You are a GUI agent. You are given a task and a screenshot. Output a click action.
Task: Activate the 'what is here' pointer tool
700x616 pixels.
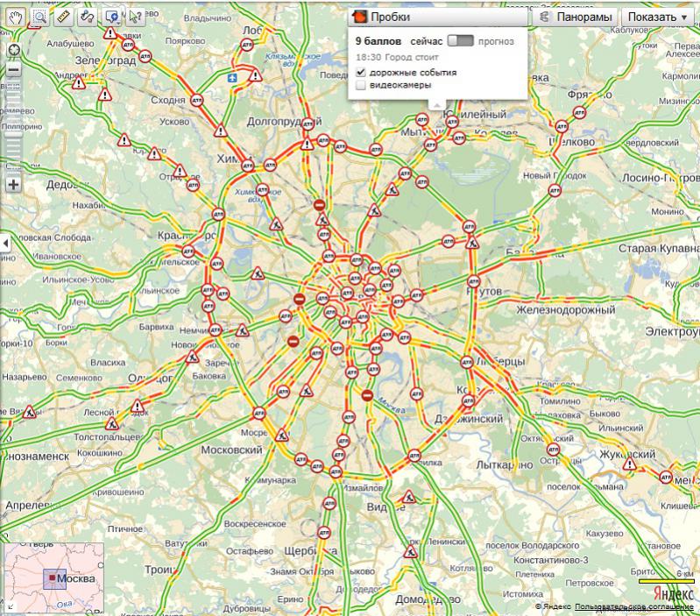coord(135,18)
